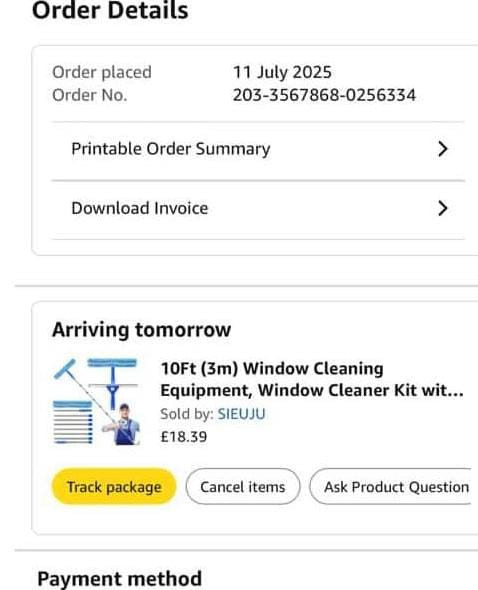Open the Printable Order Summary row
The image size is (478, 590).
[x=258, y=149]
